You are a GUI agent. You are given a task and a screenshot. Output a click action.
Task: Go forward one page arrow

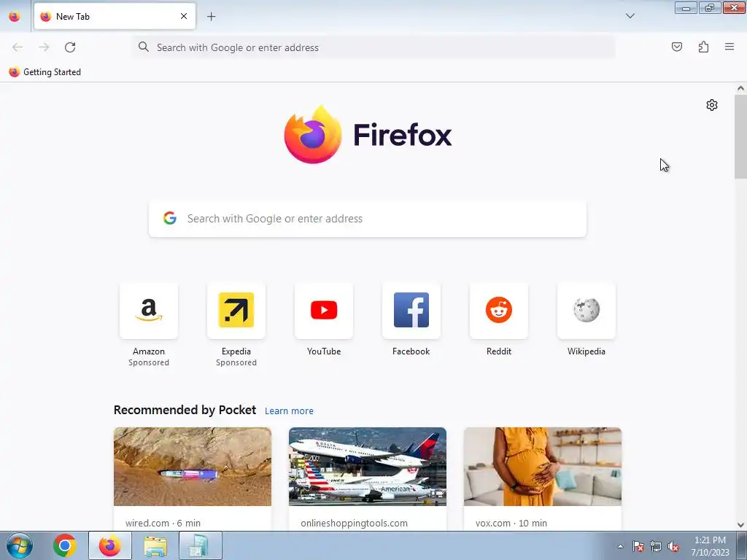44,47
